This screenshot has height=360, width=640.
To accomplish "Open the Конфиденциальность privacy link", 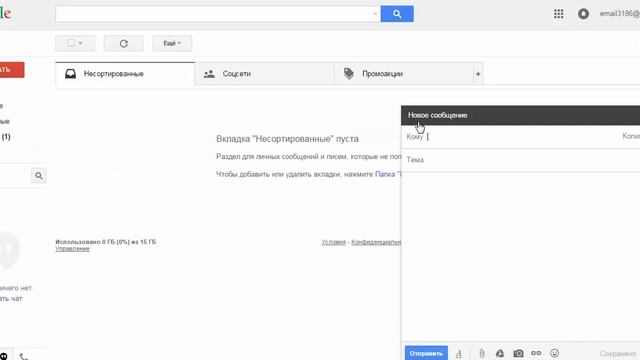I will (x=376, y=242).
